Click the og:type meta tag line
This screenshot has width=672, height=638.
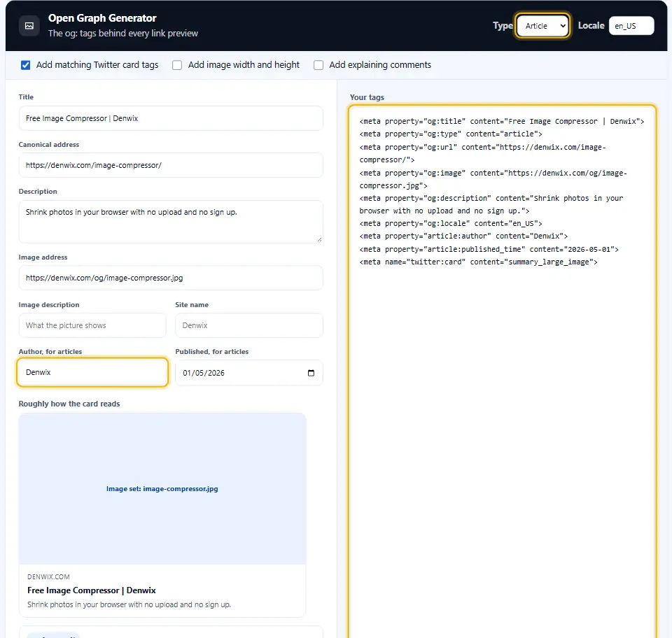pyautogui.click(x=451, y=134)
